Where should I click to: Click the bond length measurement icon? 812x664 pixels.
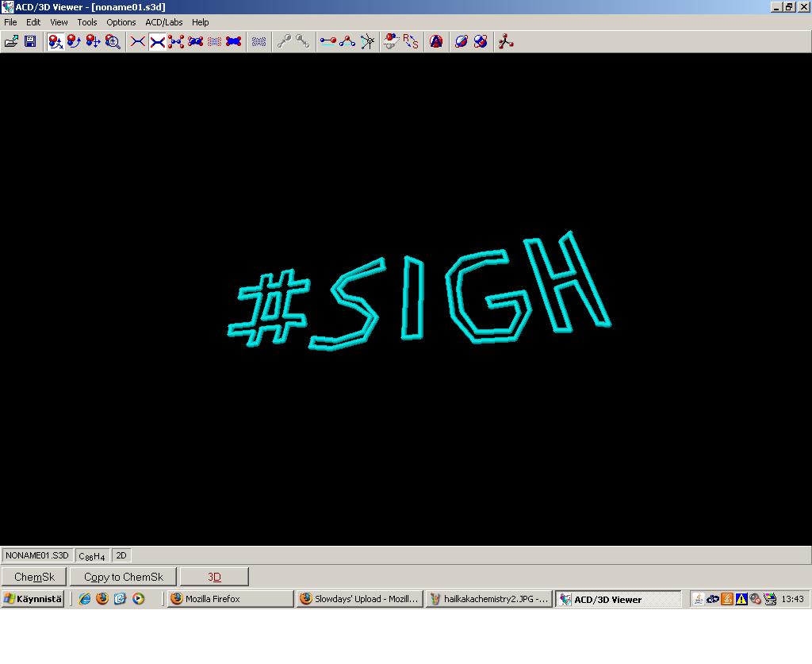[x=327, y=41]
